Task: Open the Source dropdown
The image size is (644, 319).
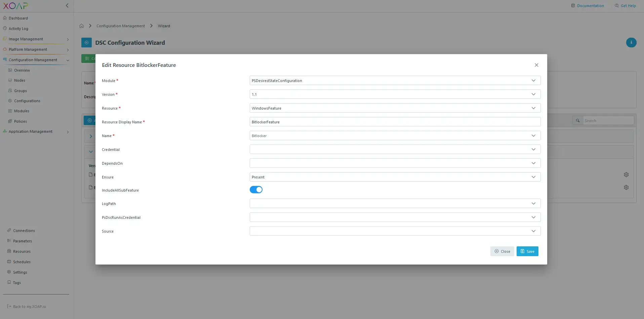Action: point(395,231)
